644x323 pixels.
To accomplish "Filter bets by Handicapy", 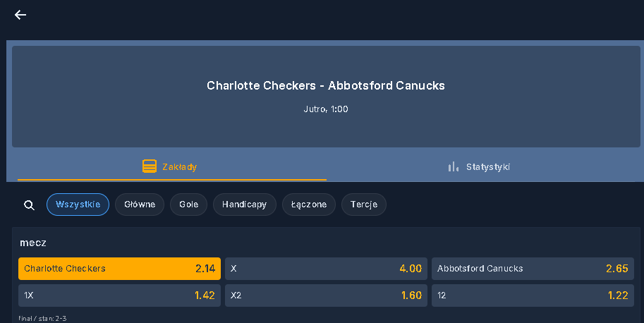I will coord(244,205).
